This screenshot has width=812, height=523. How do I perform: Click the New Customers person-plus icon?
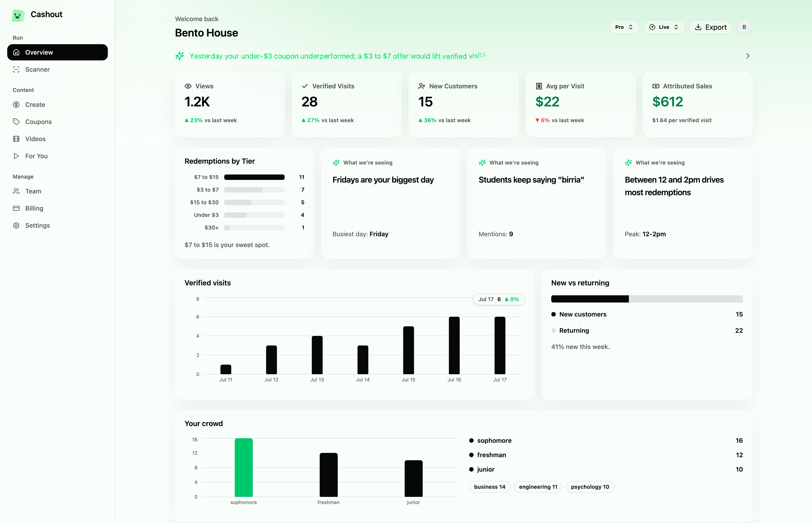(x=422, y=86)
